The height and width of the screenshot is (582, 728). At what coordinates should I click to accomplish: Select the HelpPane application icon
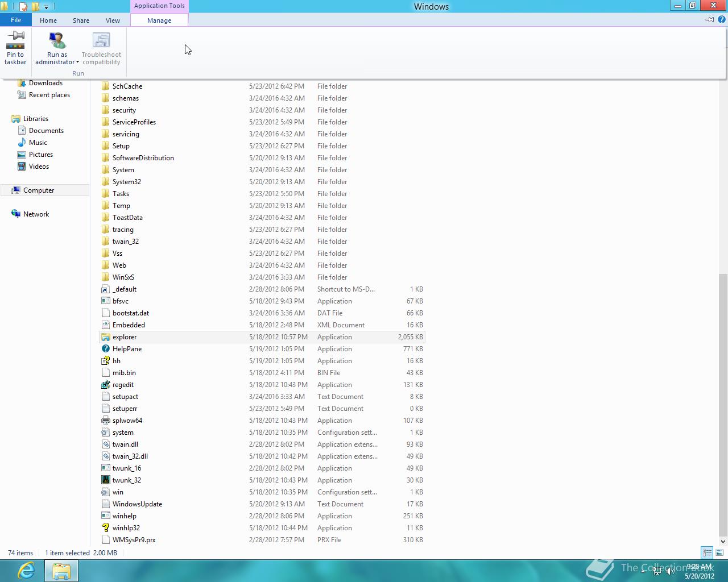pyautogui.click(x=106, y=349)
